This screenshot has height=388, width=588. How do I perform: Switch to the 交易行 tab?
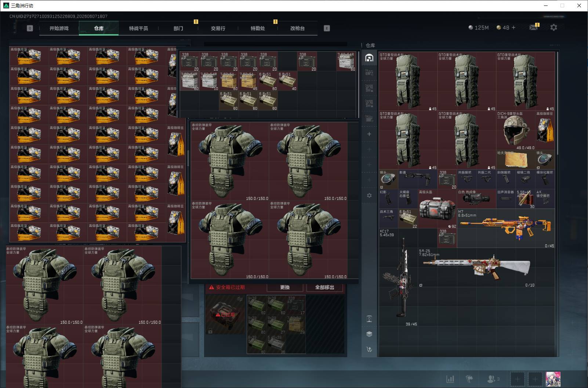[218, 28]
